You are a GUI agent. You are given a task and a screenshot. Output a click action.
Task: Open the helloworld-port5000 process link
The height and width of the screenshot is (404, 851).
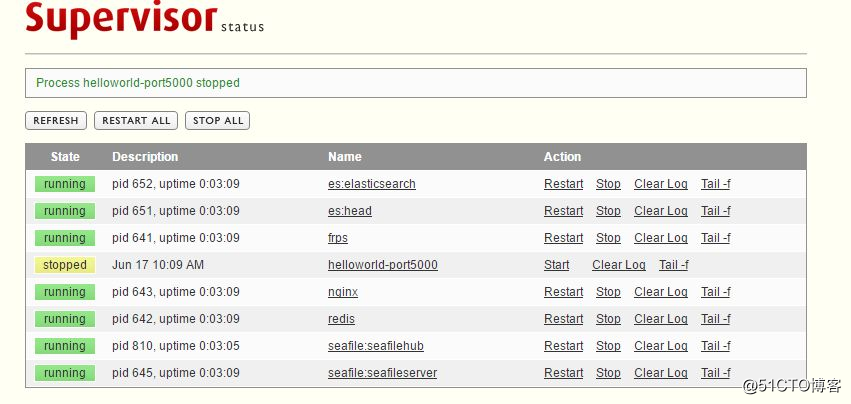pos(382,265)
